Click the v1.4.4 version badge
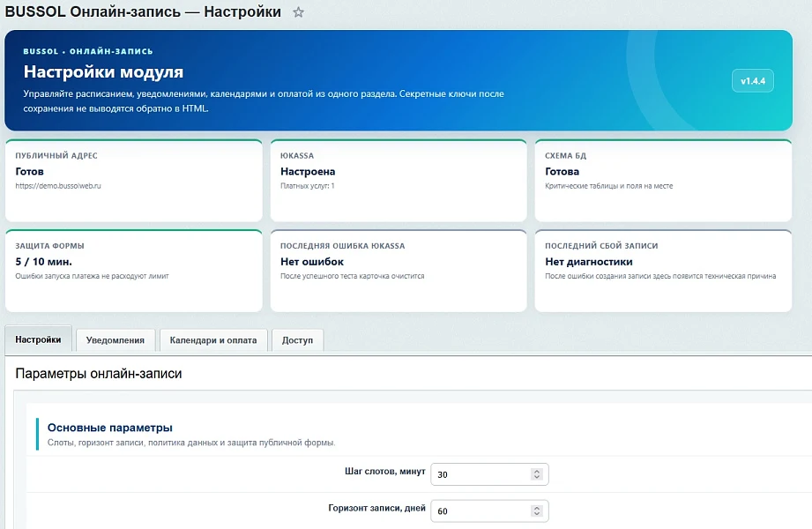 [752, 81]
